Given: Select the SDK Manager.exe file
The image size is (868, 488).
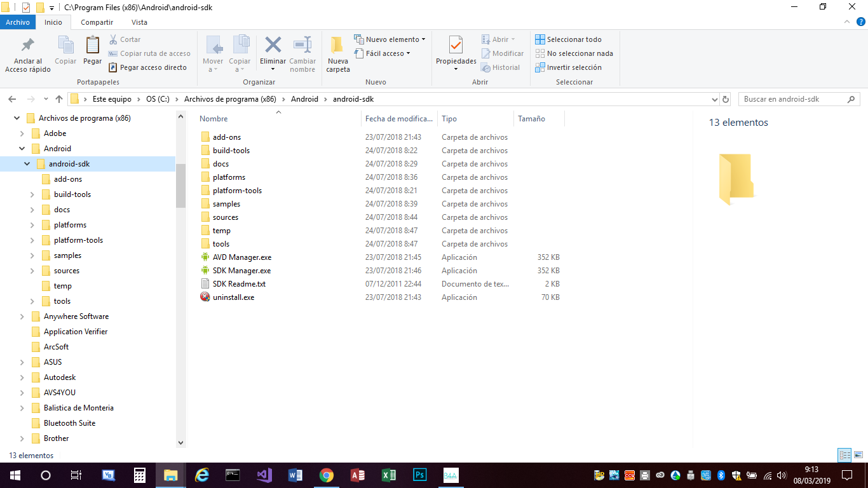Looking at the screenshot, I should click(x=241, y=271).
